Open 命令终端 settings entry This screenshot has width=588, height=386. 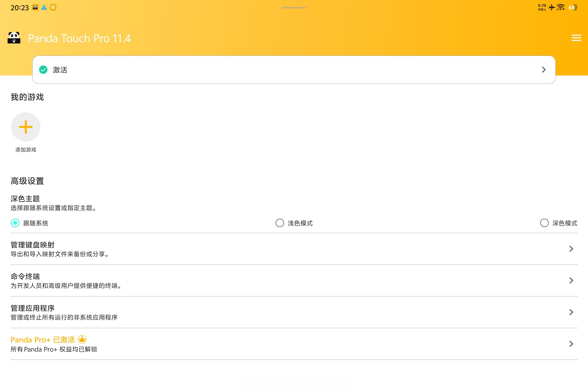(x=294, y=280)
